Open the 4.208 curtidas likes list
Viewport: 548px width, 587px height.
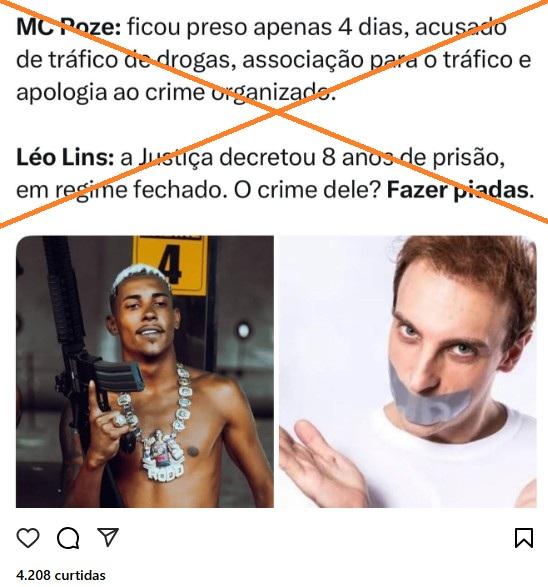[x=61, y=575]
